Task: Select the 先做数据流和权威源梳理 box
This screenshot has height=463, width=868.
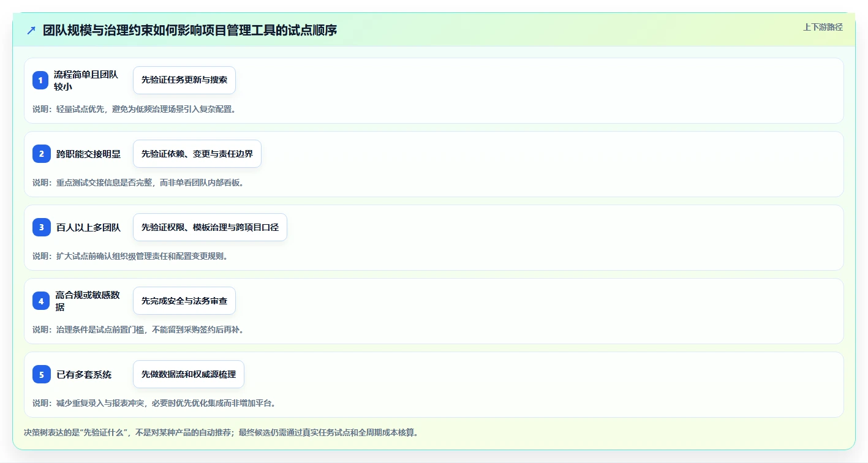Action: tap(189, 374)
